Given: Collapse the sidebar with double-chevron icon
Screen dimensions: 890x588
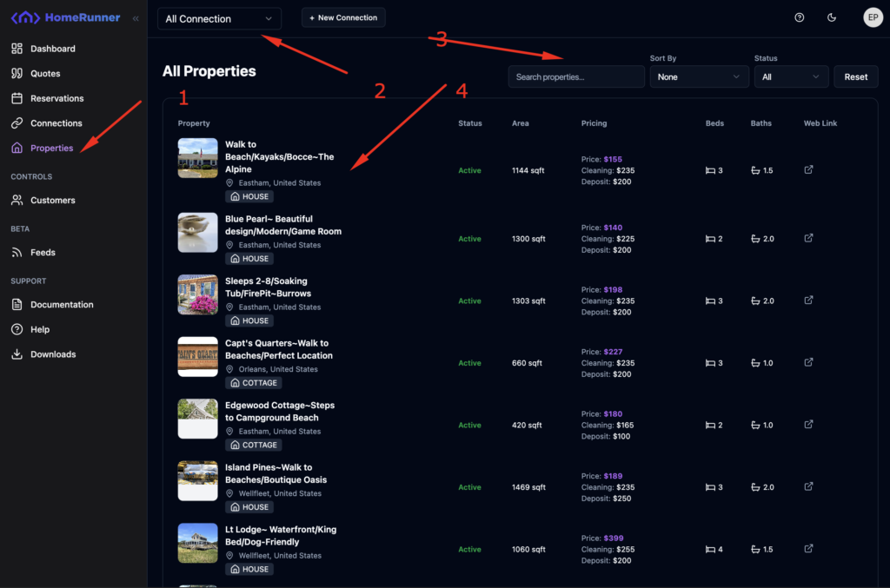Looking at the screenshot, I should (136, 18).
